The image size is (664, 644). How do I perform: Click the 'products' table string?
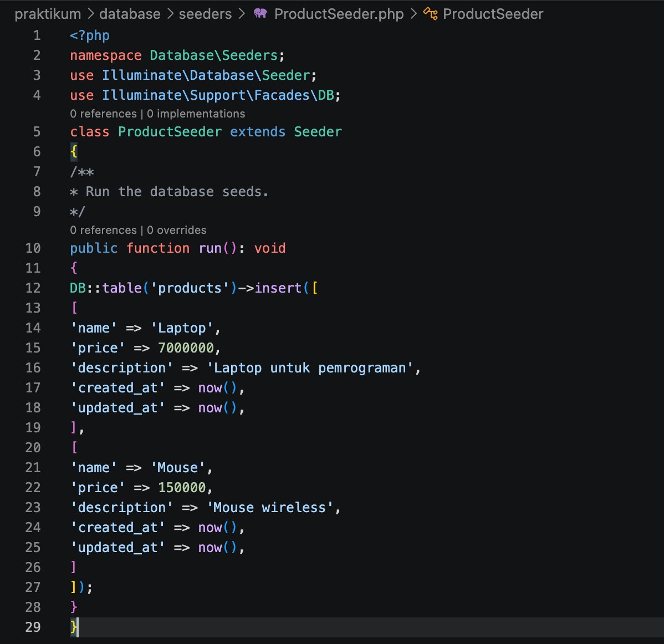tap(190, 288)
